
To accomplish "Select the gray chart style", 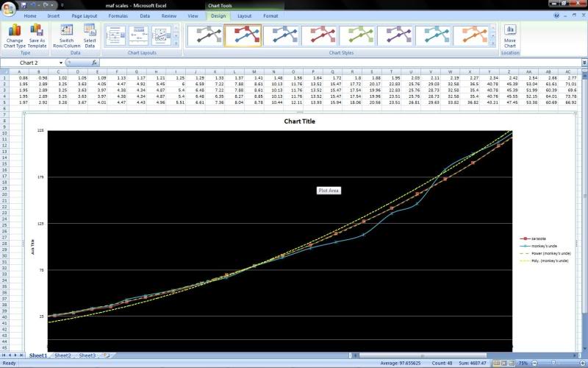I will [205, 35].
